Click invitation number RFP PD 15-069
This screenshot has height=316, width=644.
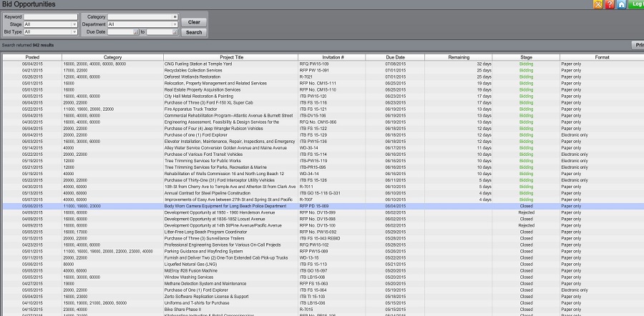click(314, 206)
